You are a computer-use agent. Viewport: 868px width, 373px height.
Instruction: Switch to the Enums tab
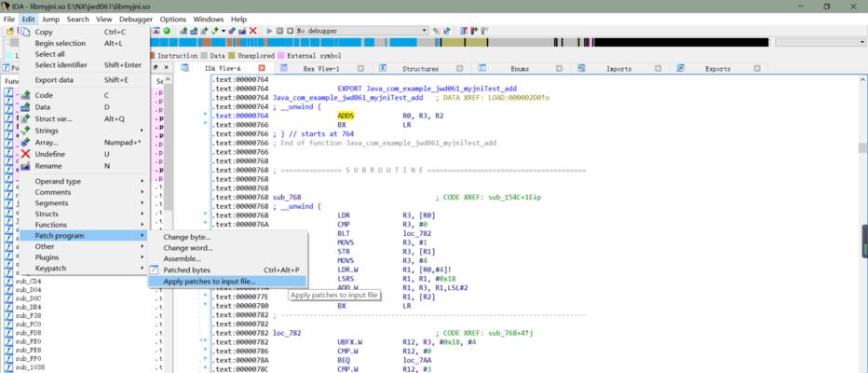[520, 69]
